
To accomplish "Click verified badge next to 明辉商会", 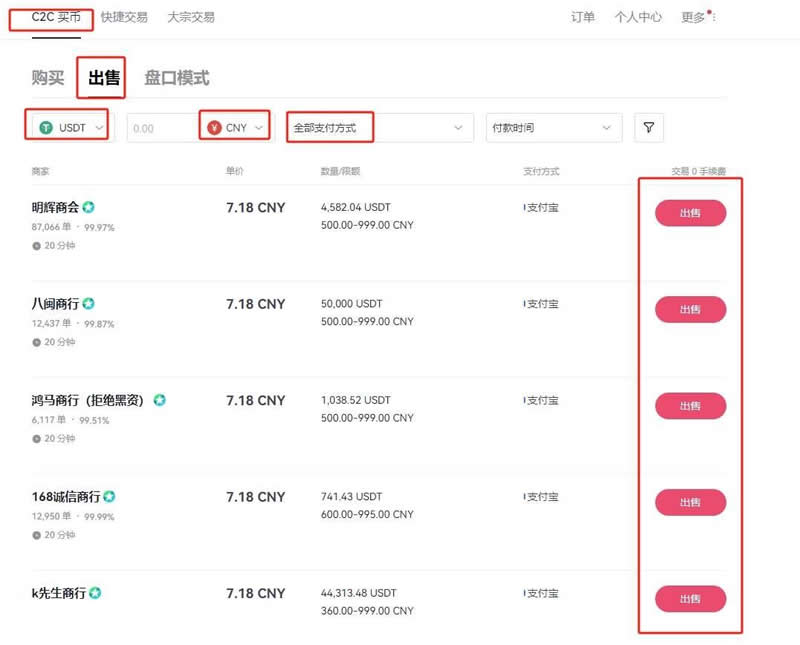I will pos(88,208).
